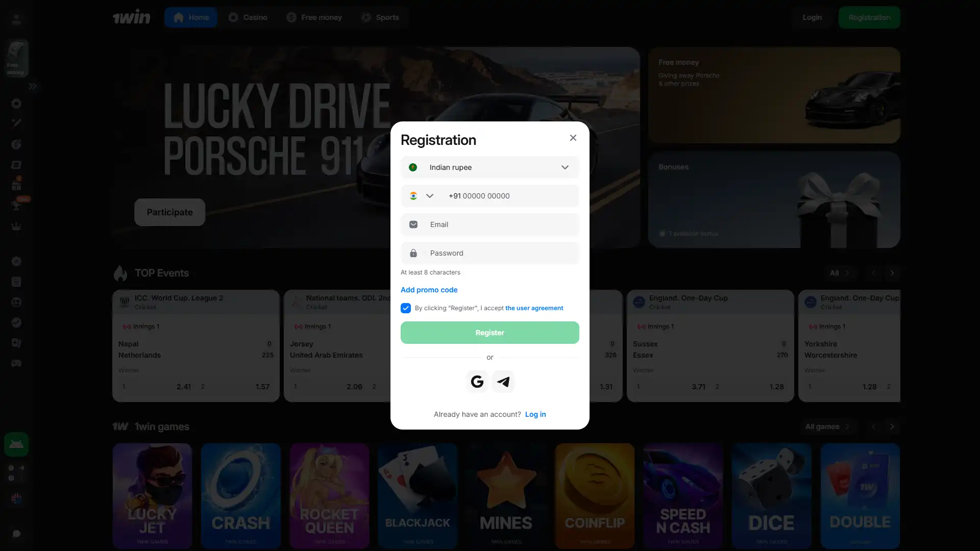Open the Rocket Queen game thumbnail
Viewport: 980px width, 551px height.
pyautogui.click(x=329, y=496)
